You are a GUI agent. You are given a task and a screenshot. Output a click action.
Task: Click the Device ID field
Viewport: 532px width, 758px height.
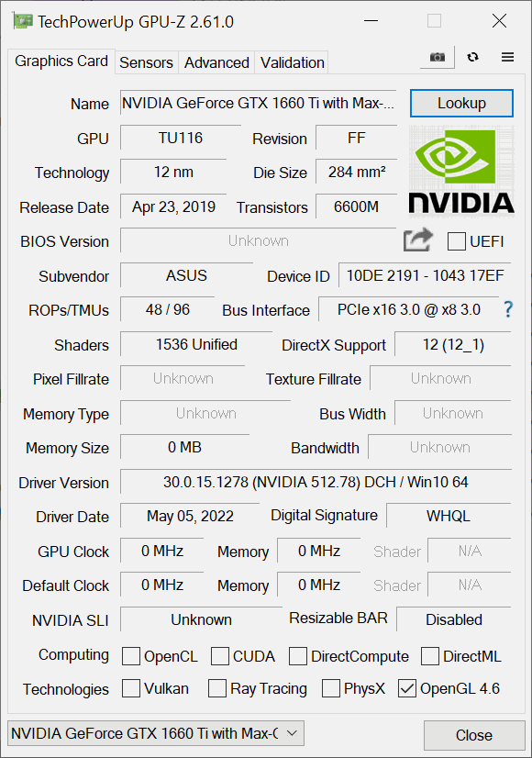pos(425,275)
